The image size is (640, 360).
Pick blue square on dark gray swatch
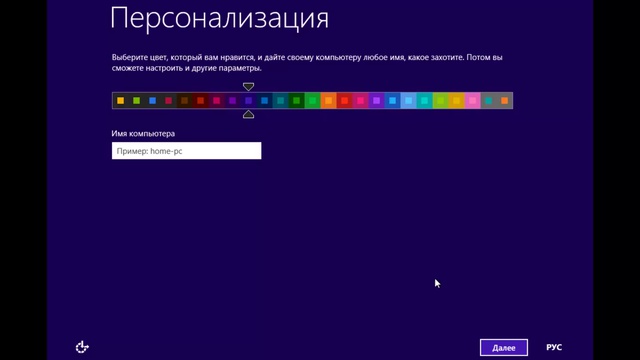pyautogui.click(x=152, y=100)
